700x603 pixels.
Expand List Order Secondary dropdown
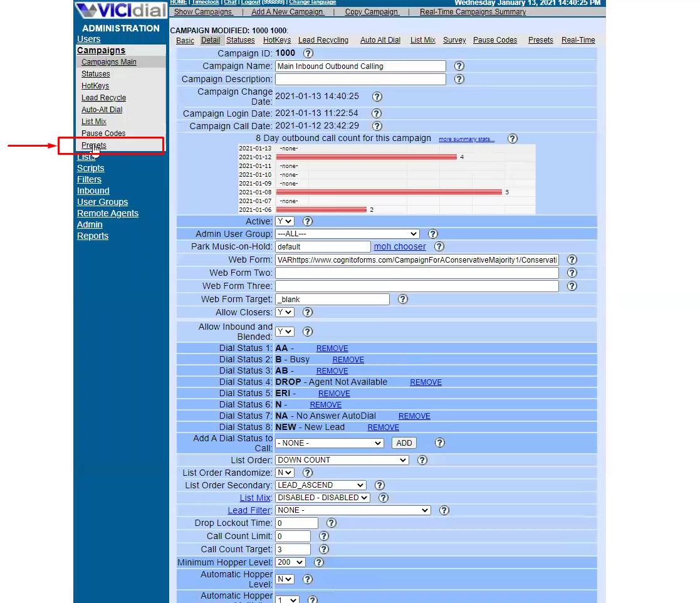coord(320,485)
